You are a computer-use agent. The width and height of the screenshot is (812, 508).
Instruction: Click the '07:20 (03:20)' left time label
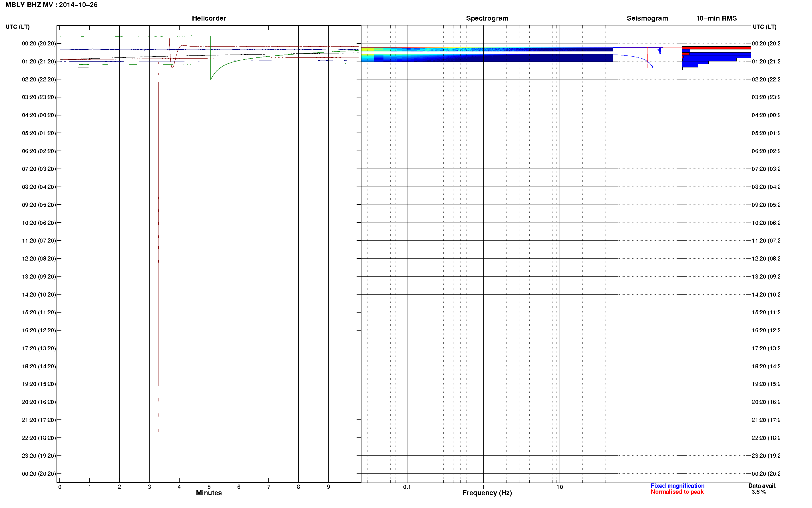(x=39, y=169)
